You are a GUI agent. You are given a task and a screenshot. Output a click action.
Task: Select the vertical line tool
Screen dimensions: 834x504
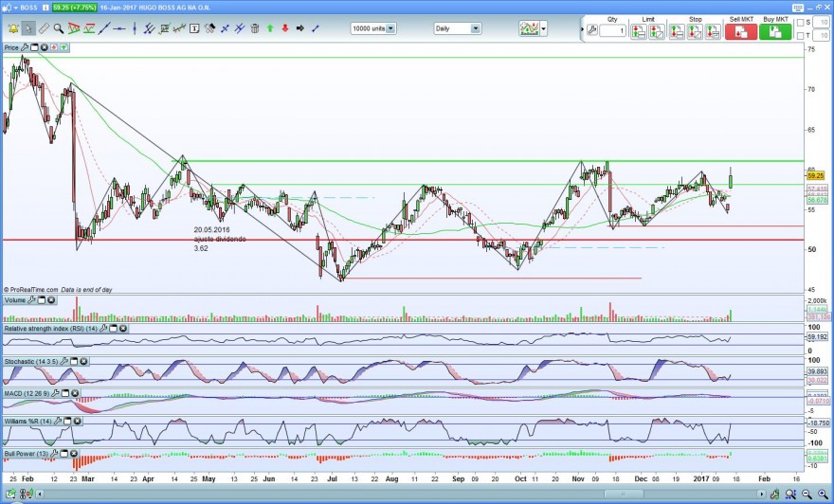(x=134, y=28)
